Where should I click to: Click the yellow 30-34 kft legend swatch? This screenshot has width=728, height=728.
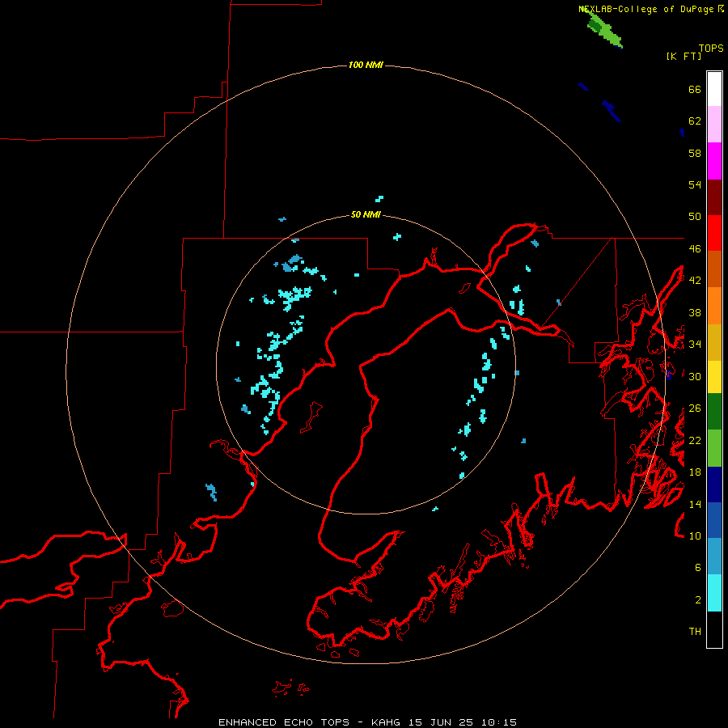point(714,377)
